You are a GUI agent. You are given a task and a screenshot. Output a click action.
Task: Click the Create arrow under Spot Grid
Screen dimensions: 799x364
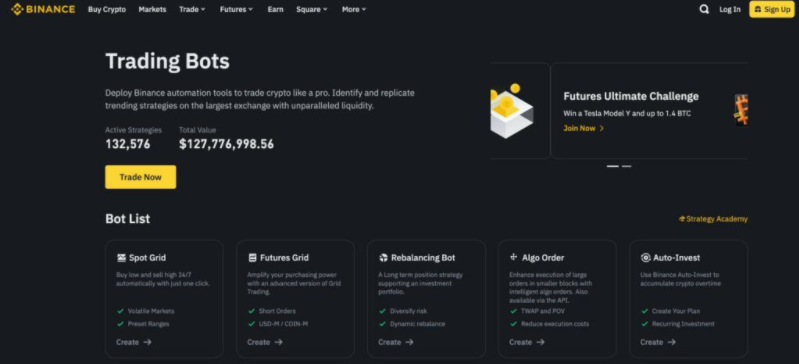(x=147, y=342)
